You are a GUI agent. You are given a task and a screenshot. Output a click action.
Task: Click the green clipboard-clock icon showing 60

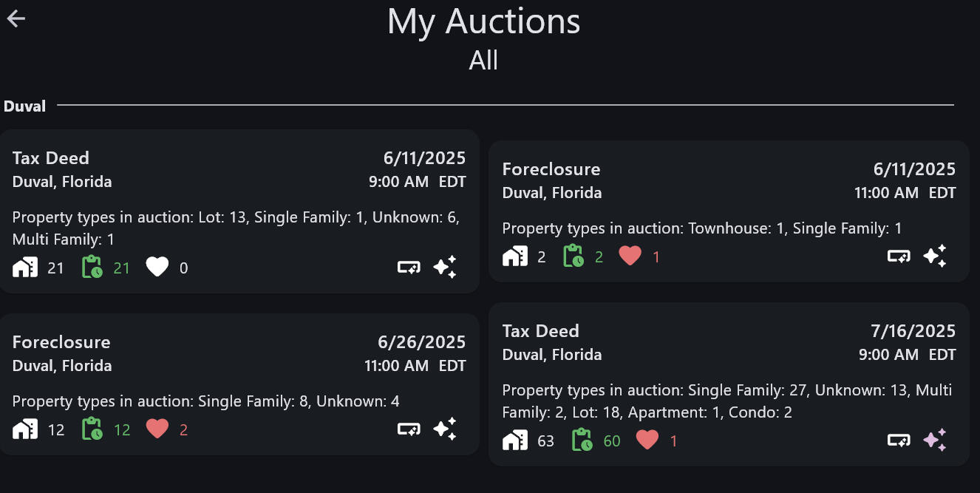tap(584, 441)
